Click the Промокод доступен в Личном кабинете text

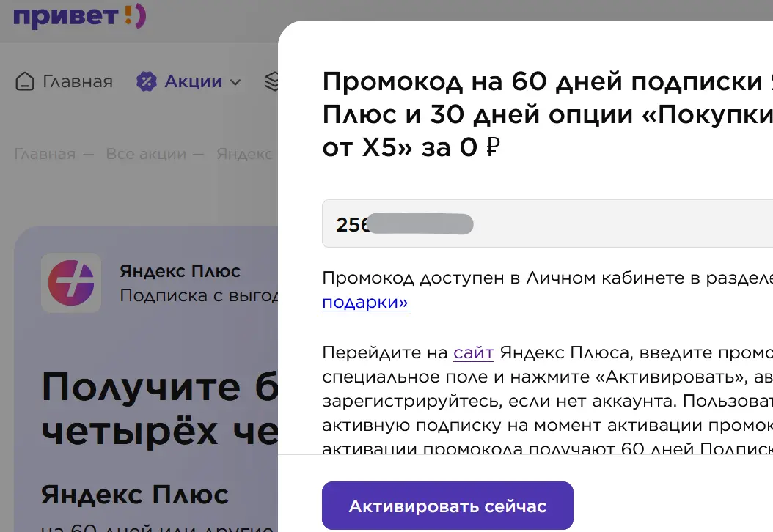pos(547,278)
